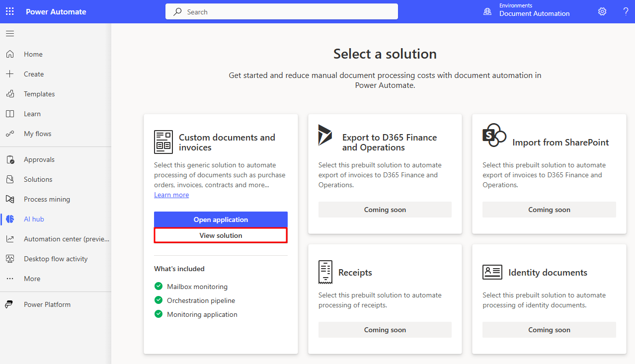The height and width of the screenshot is (364, 635).
Task: Click the Create plus icon
Action: coord(10,74)
